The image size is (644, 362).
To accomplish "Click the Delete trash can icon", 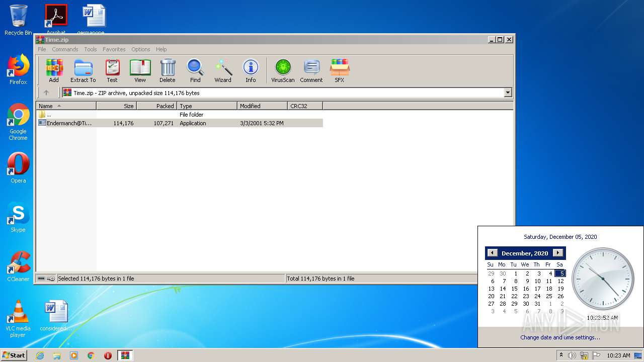I will tap(168, 70).
